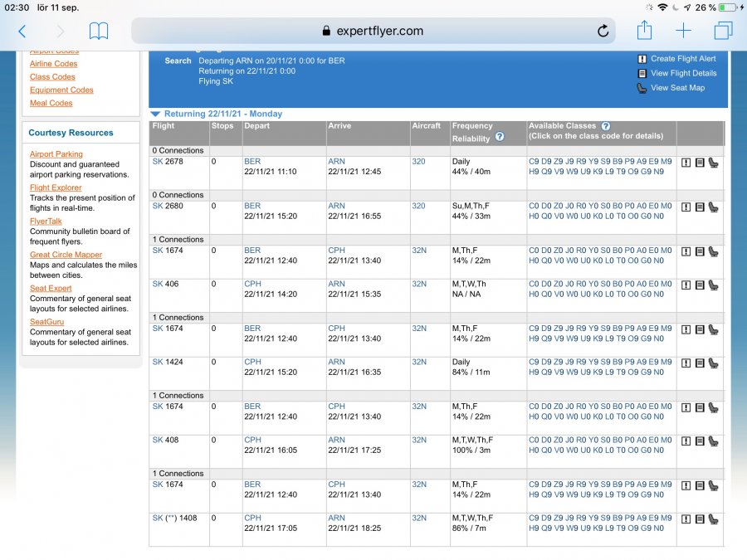
Task: Open the Meal Codes link
Action: 51,104
